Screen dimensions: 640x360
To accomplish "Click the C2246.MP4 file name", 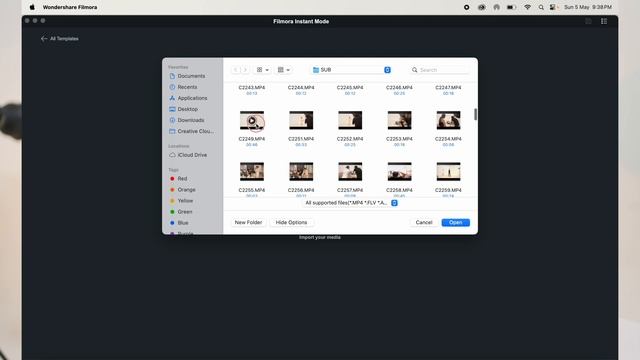I will pyautogui.click(x=400, y=88).
